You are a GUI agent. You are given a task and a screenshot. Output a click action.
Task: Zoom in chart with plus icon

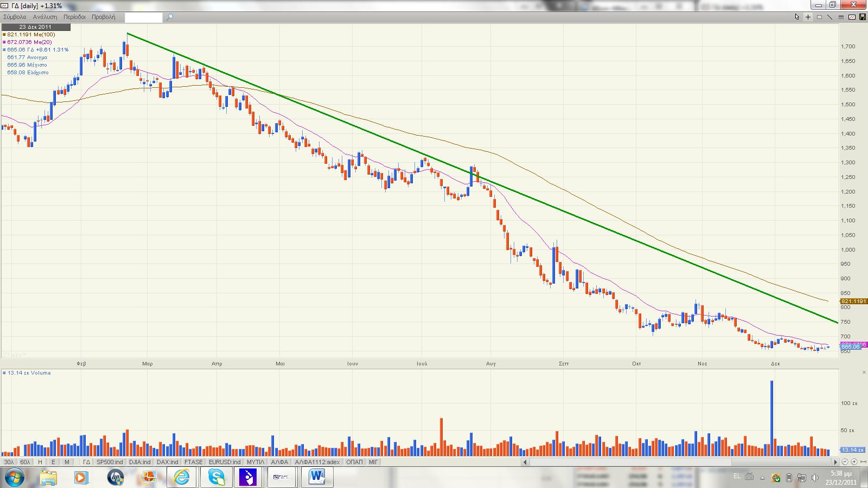(x=854, y=462)
